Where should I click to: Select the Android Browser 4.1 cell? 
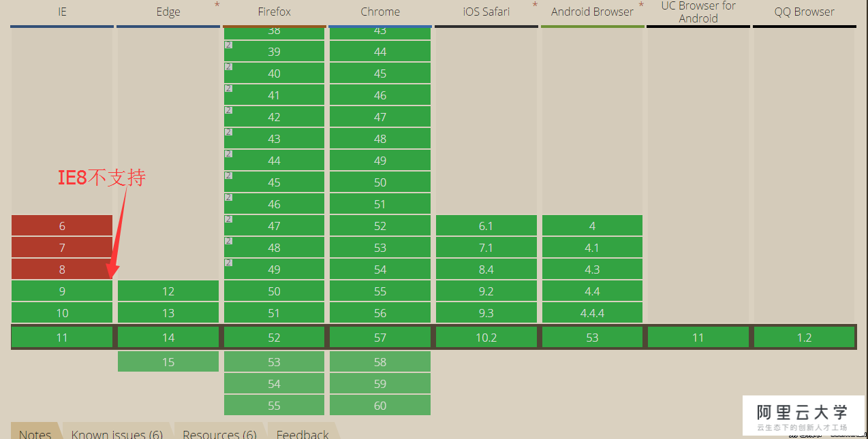pyautogui.click(x=592, y=248)
